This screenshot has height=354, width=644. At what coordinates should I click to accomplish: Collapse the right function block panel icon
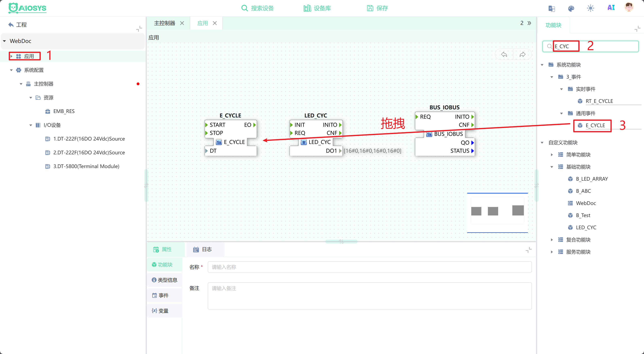point(637,29)
